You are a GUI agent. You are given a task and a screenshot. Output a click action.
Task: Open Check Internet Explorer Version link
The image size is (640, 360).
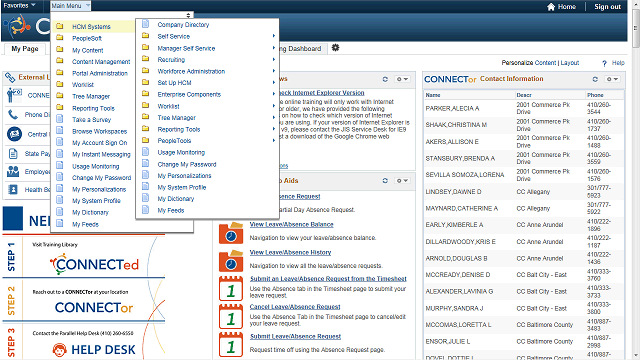pyautogui.click(x=322, y=93)
